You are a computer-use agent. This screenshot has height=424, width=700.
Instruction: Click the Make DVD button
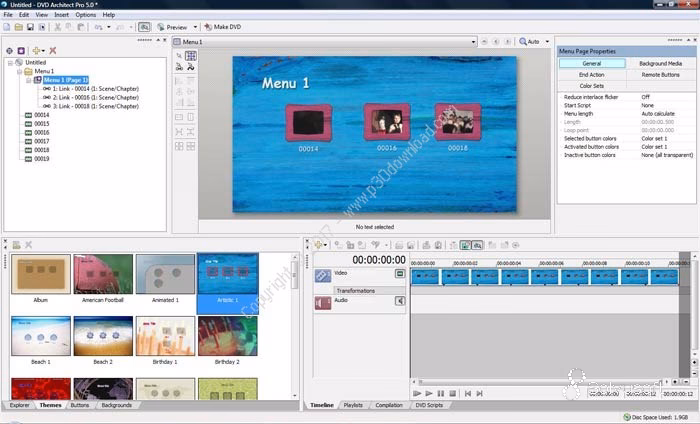pyautogui.click(x=223, y=27)
